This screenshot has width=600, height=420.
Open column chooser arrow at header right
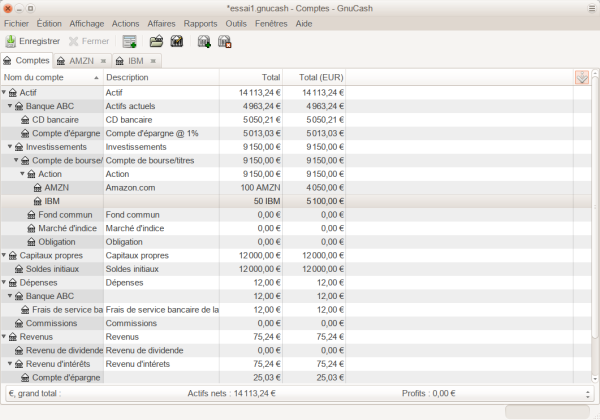click(582, 78)
